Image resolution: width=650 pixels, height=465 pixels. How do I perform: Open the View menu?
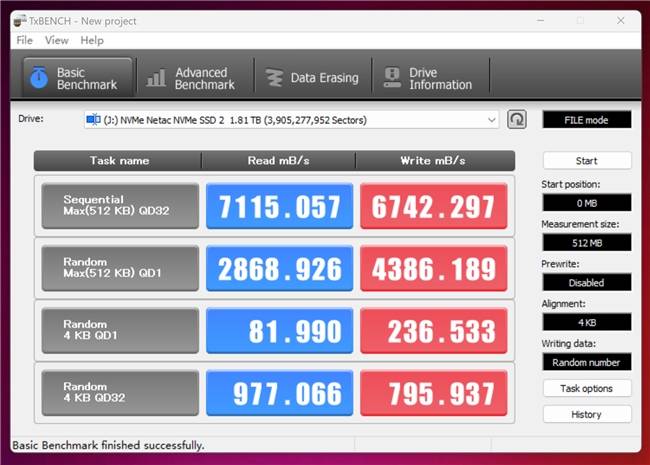point(57,41)
